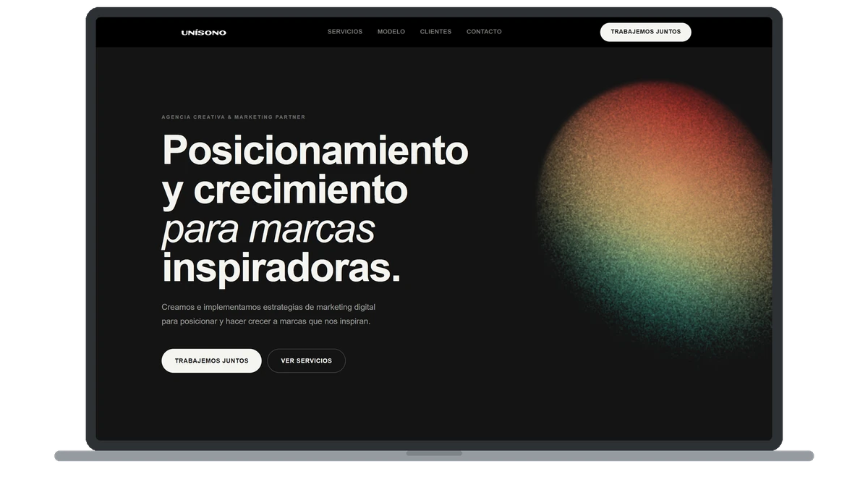Click the 'y crecimiento' headline line
The image size is (868, 485).
click(285, 190)
